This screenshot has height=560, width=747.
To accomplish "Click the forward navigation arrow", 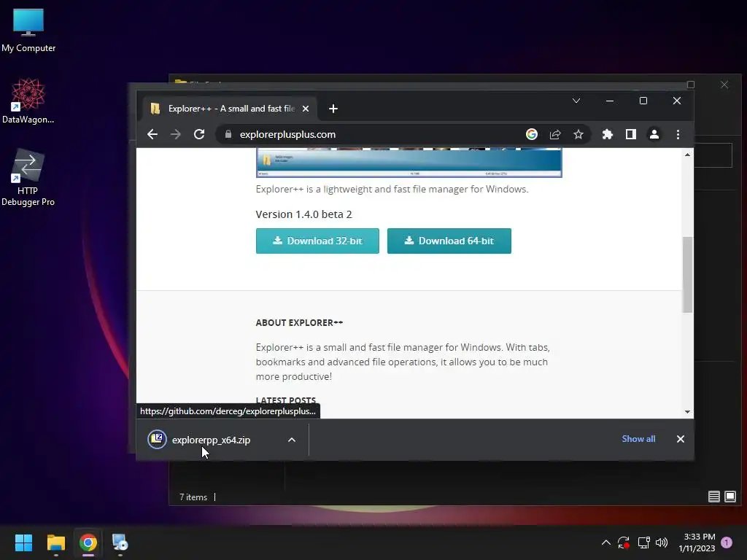I will [x=176, y=135].
